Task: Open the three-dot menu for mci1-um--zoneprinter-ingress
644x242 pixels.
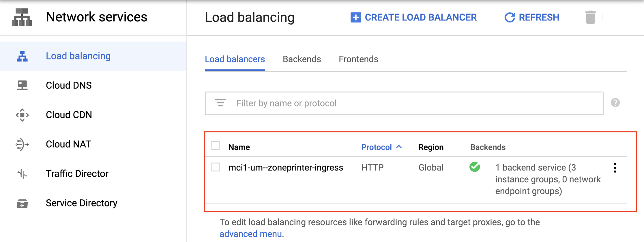Action: (615, 168)
